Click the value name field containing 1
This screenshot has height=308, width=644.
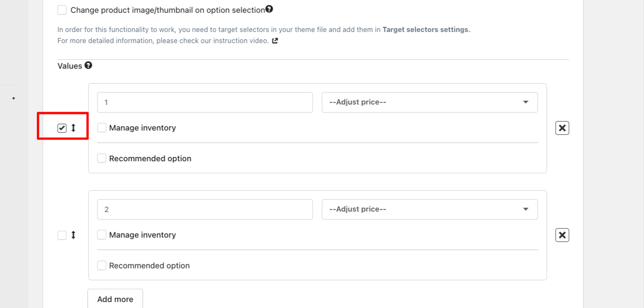205,102
